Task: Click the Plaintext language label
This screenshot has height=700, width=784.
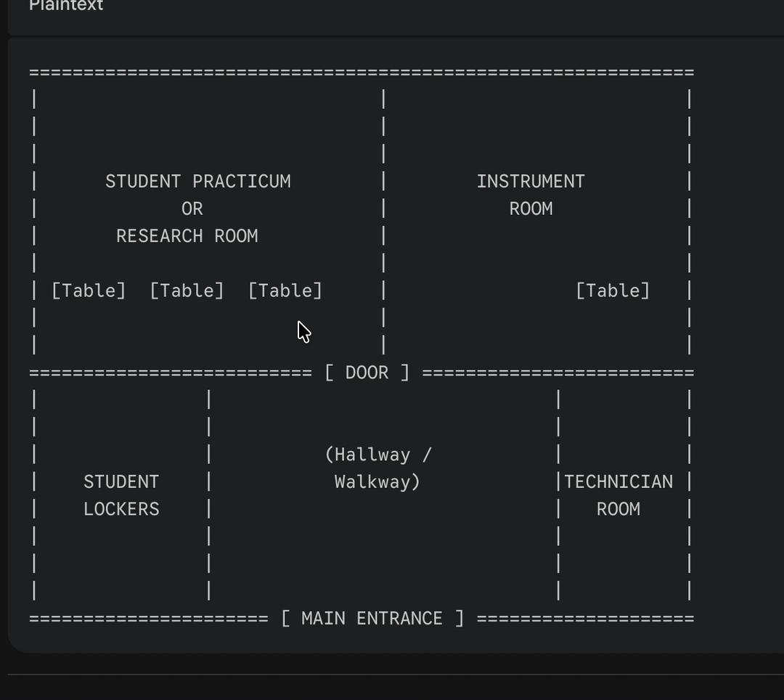Action: coord(66,6)
